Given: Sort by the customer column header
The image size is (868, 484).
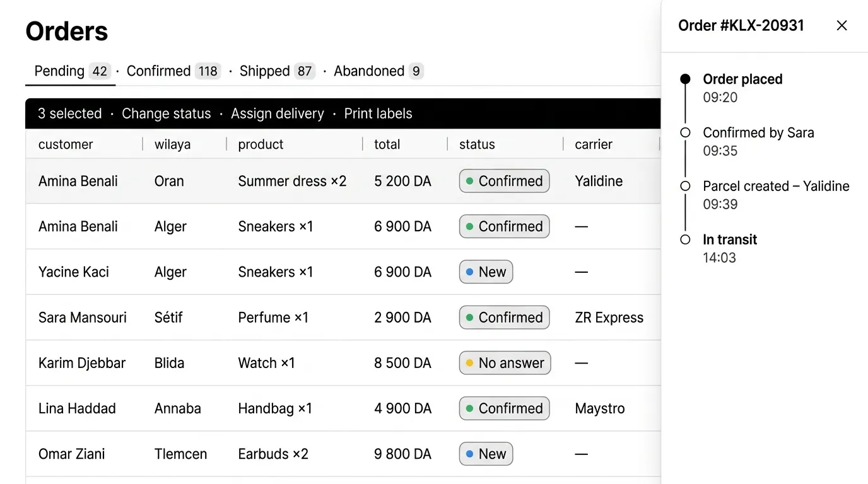Looking at the screenshot, I should 66,144.
